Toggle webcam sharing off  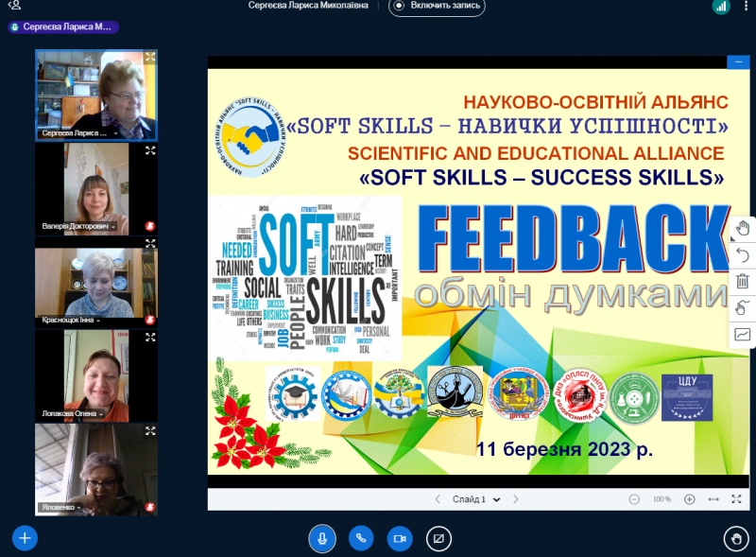(399, 538)
